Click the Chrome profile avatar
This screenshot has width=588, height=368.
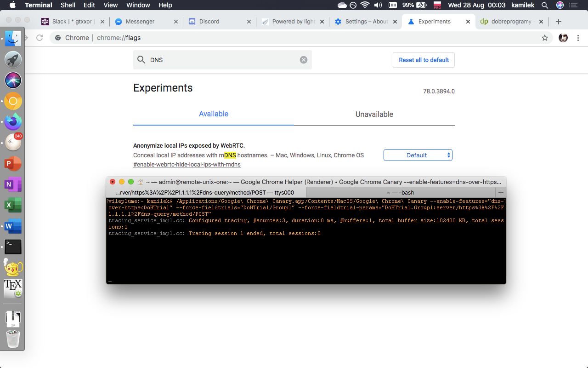[x=562, y=38]
